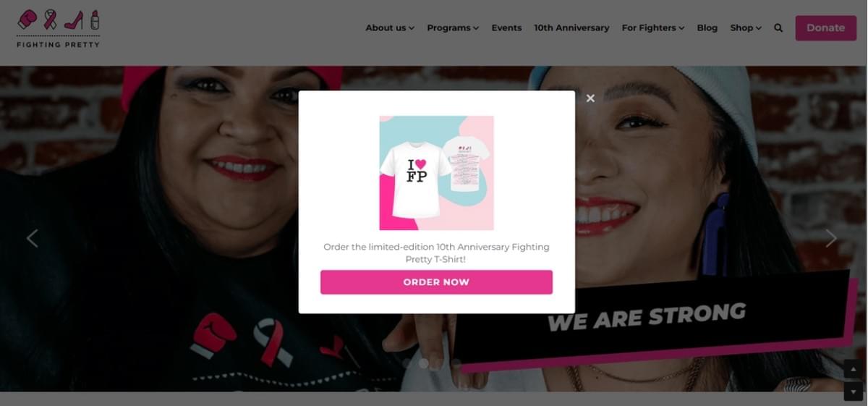Expand the For Fighters dropdown menu
868x406 pixels.
coord(653,28)
